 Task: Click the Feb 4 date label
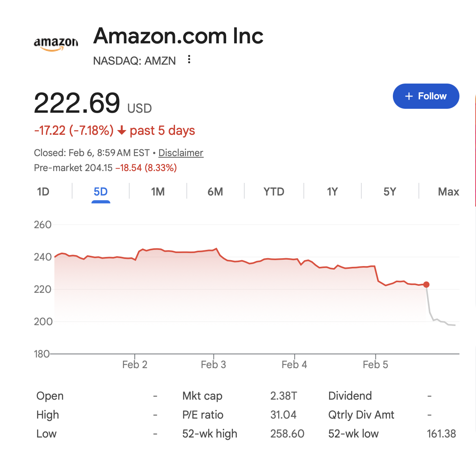pyautogui.click(x=294, y=365)
